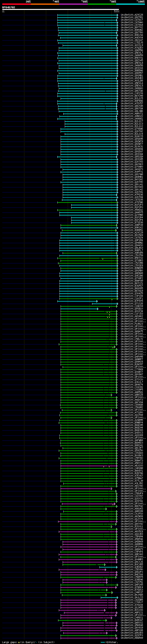Select the UniRef100_Q6QA75 label
This screenshot has width=147, height=644.
click(132, 332)
